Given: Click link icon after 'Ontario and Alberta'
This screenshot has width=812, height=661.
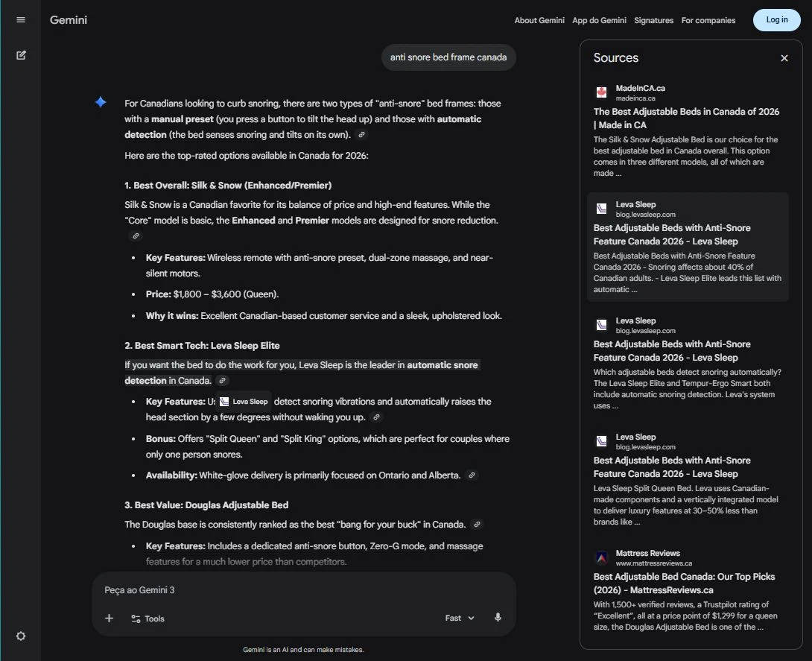Looking at the screenshot, I should (472, 475).
